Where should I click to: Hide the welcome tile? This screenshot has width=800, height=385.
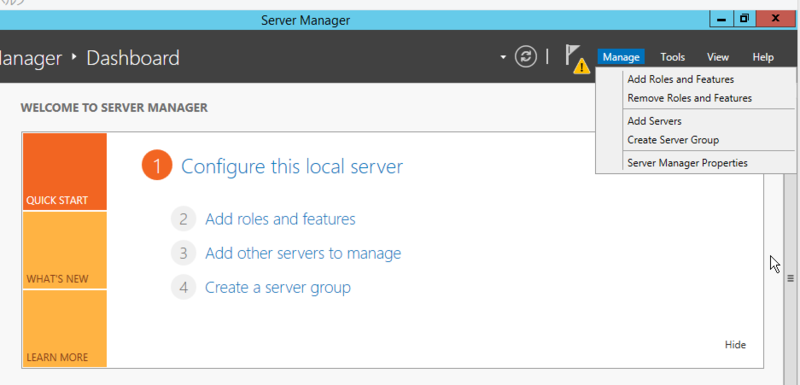[735, 345]
